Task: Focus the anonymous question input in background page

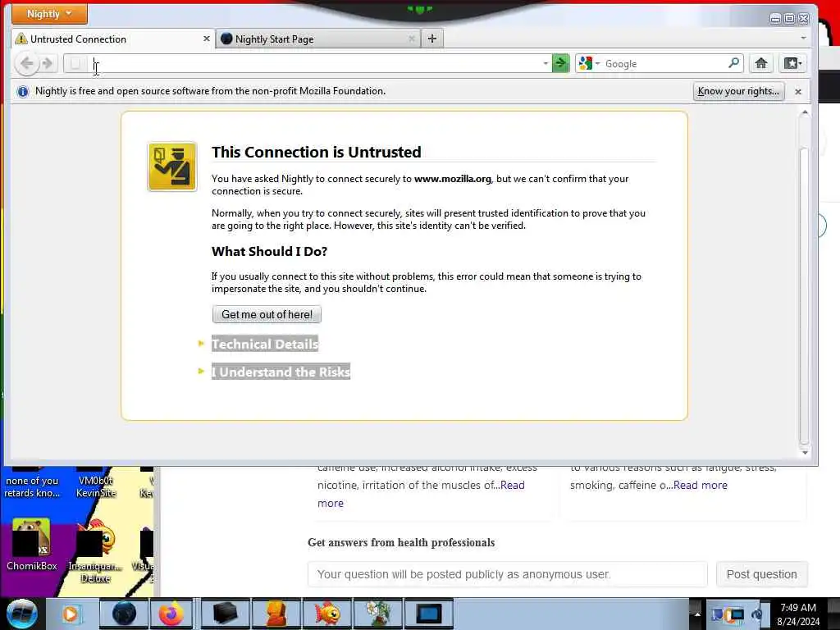Action: click(x=507, y=574)
